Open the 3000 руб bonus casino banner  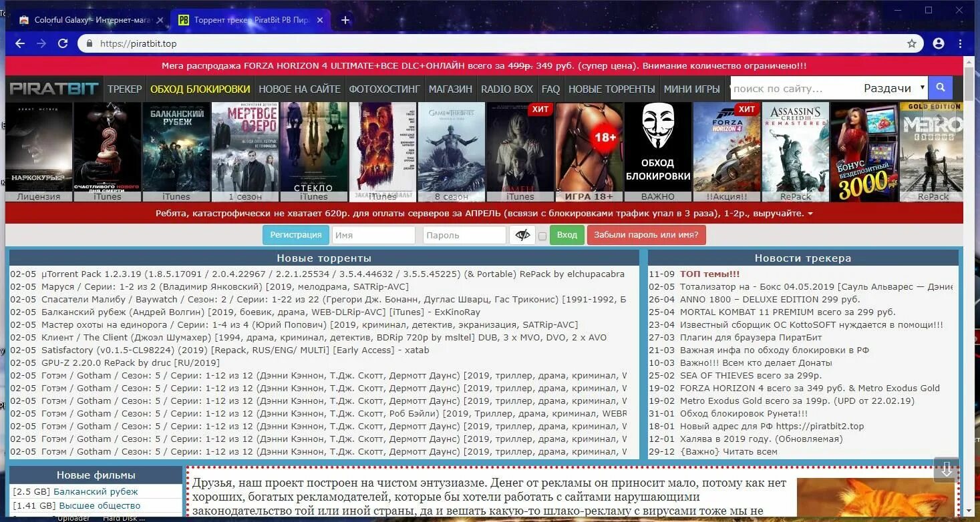(864, 152)
